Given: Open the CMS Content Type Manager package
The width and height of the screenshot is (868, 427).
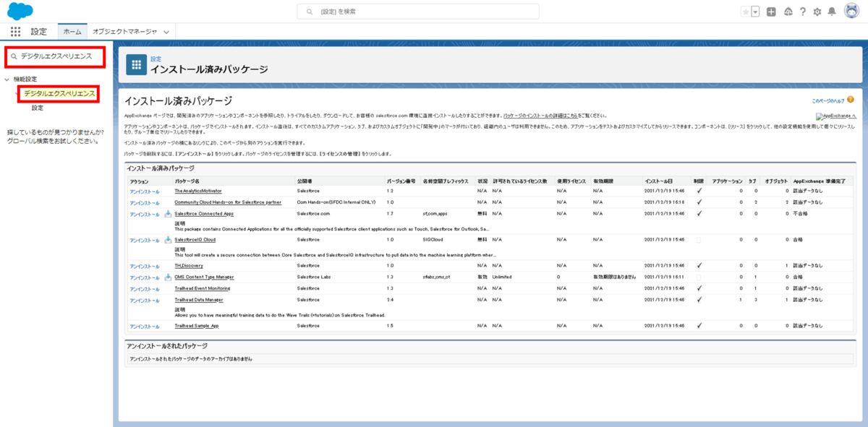Looking at the screenshot, I should 204,277.
